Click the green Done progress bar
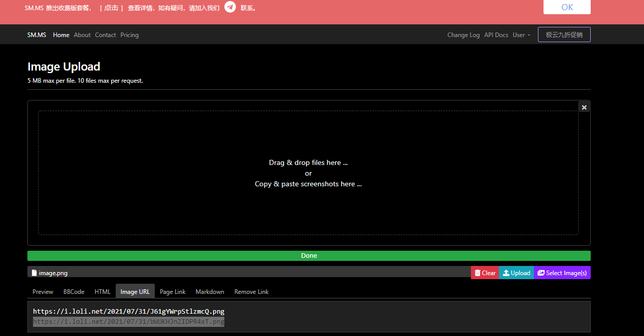644x336 pixels. click(x=309, y=256)
